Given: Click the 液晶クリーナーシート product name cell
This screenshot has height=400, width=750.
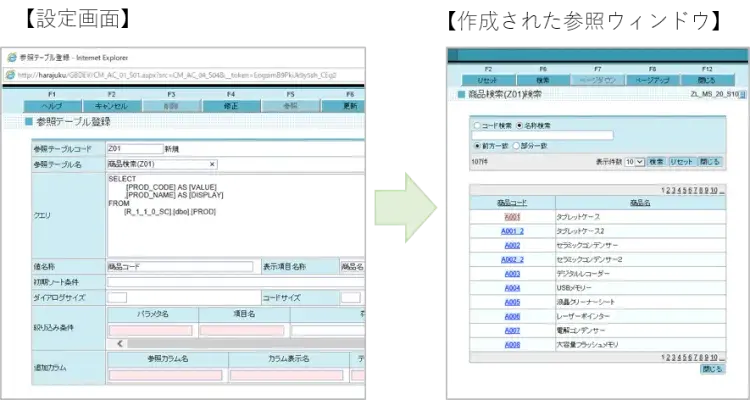Looking at the screenshot, I should [640, 302].
